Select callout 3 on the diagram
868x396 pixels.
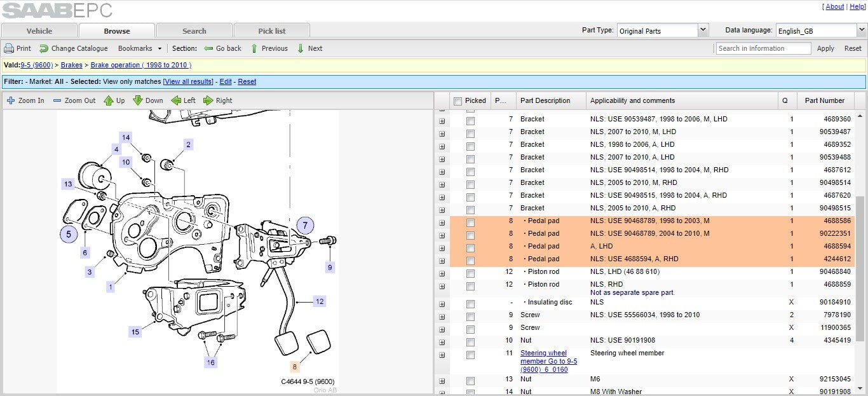[x=90, y=272]
